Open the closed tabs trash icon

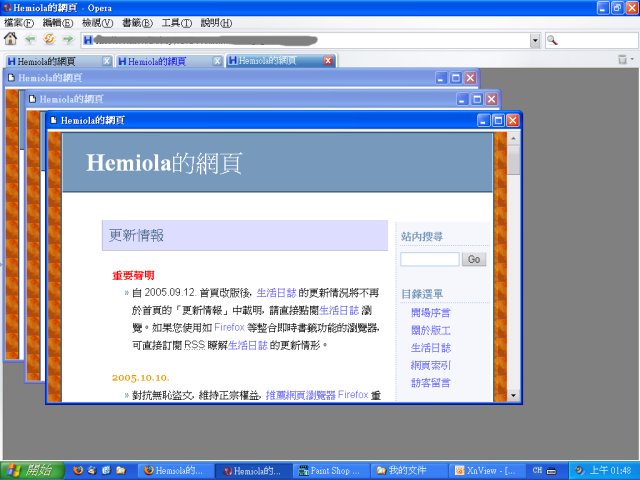click(622, 60)
